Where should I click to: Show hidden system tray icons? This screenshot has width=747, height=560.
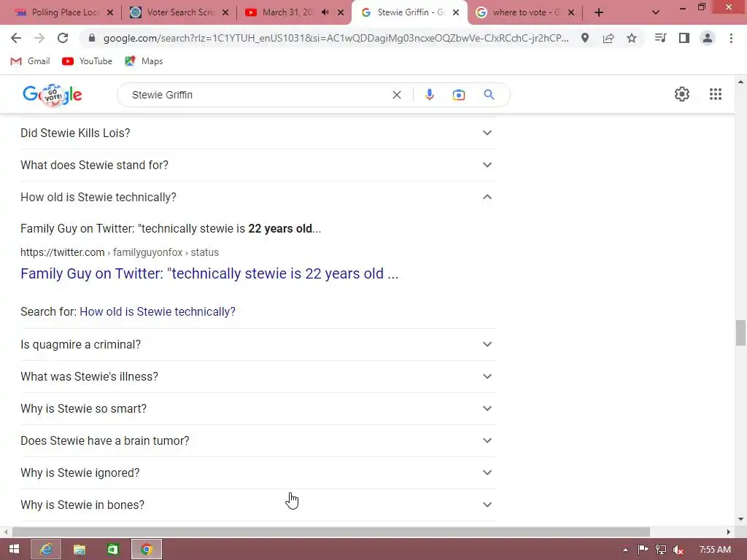tap(625, 550)
